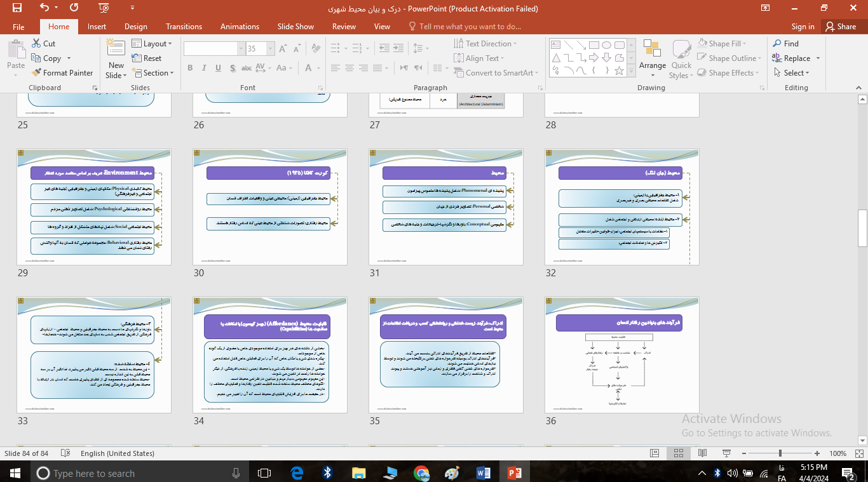This screenshot has height=482, width=868.
Task: Click the Redo/Repeat icon
Action: [74, 8]
